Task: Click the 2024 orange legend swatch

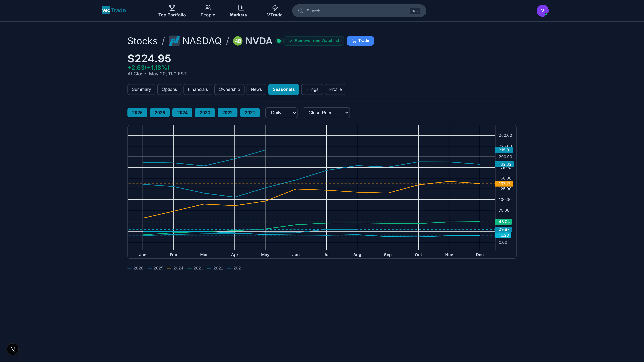Action: [169, 268]
